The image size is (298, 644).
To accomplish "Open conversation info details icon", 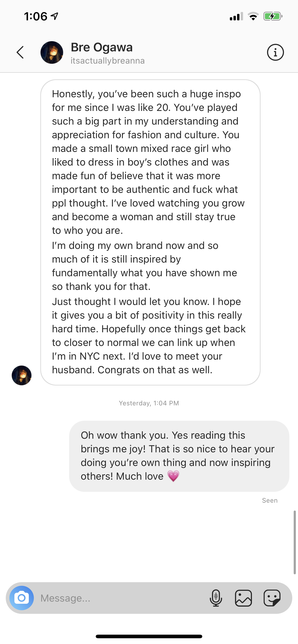I will click(275, 52).
